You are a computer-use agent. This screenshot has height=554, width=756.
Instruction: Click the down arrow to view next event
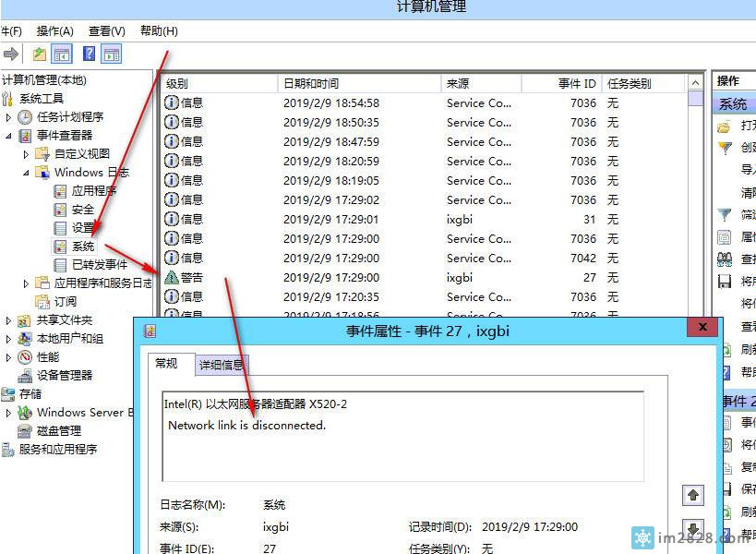point(693,528)
